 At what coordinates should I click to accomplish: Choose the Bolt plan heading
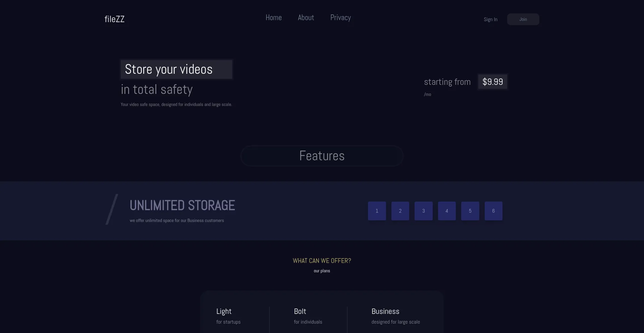[300, 312]
